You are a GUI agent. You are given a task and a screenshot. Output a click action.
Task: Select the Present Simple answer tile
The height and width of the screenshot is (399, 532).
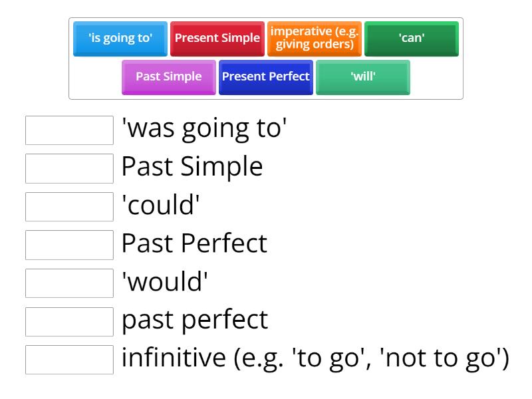pos(218,38)
